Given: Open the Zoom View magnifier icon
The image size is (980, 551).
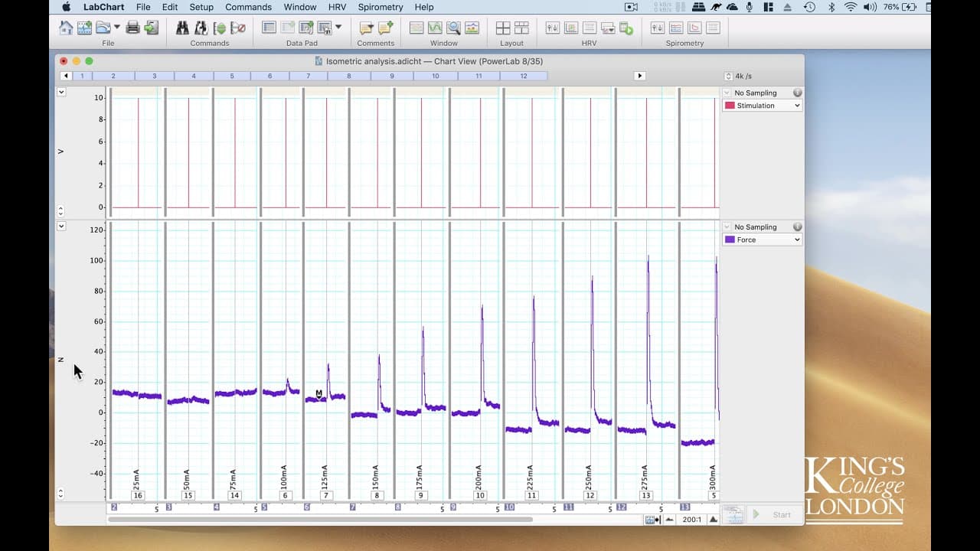Looking at the screenshot, I should click(x=453, y=28).
